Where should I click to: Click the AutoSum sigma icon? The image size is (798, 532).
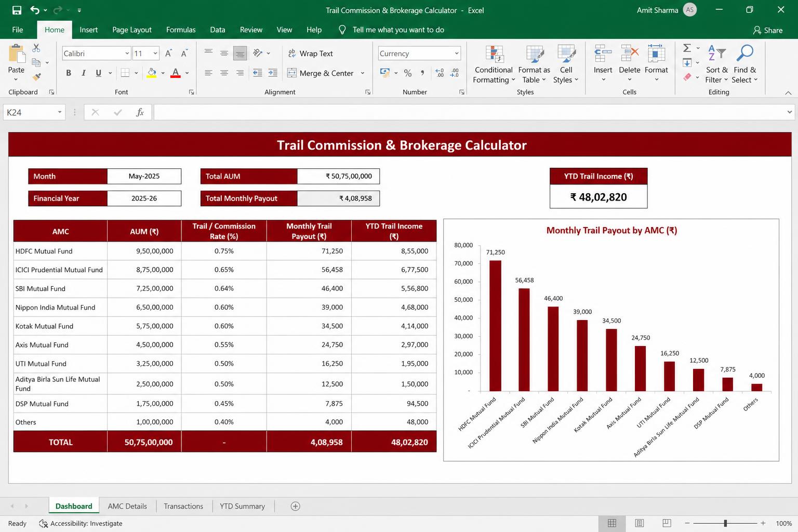(x=687, y=48)
